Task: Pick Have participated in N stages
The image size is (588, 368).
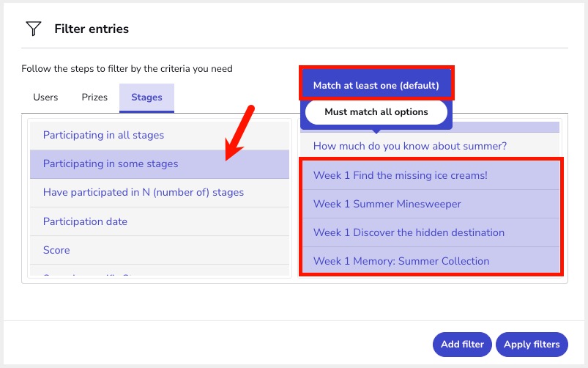Action: pyautogui.click(x=143, y=192)
